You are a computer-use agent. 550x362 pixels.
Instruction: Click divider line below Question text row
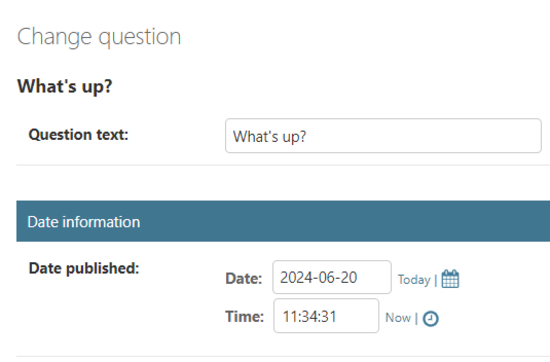[283, 165]
